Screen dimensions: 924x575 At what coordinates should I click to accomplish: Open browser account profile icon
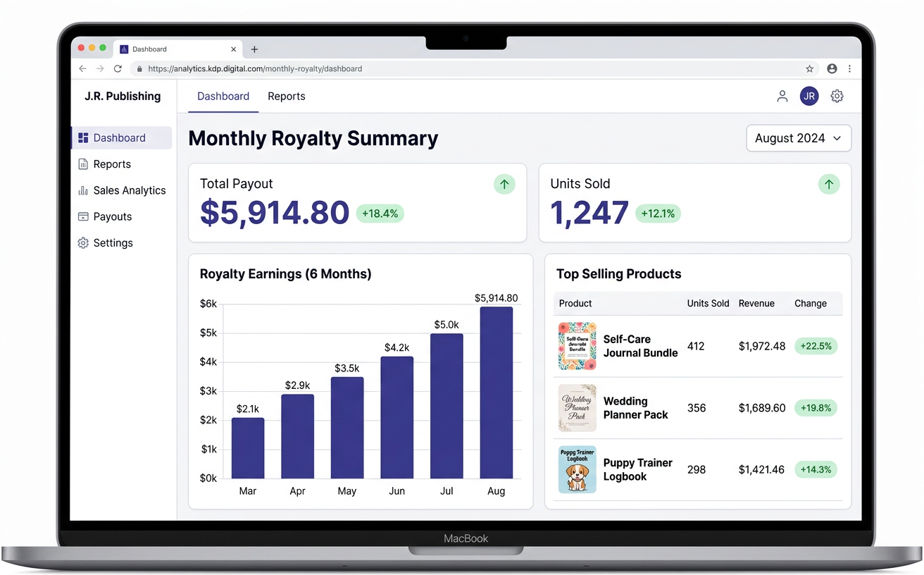(x=832, y=69)
